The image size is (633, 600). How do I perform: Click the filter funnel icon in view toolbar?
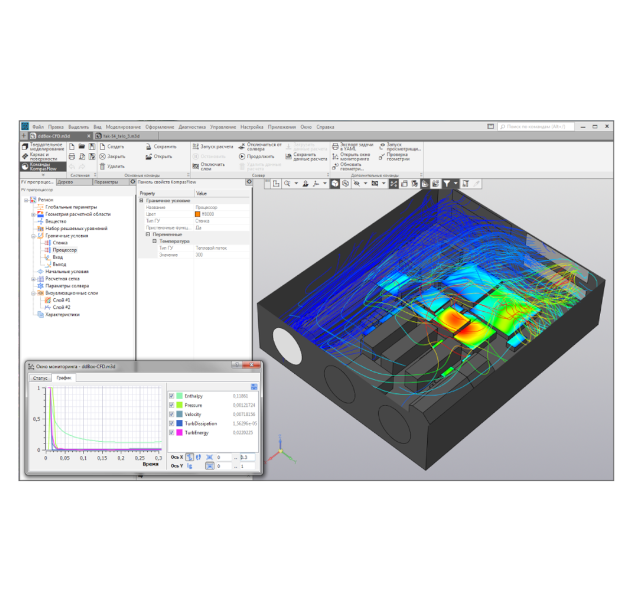449,184
